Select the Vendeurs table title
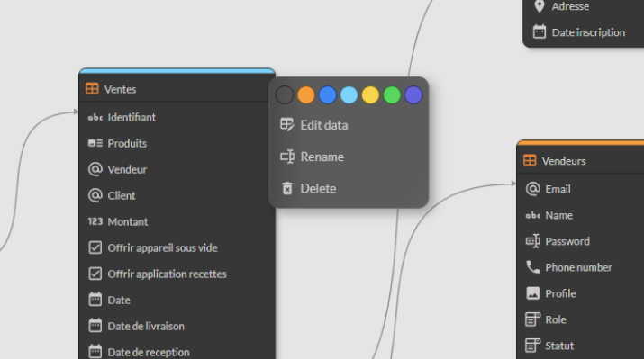Image resolution: width=644 pixels, height=359 pixels. 564,161
